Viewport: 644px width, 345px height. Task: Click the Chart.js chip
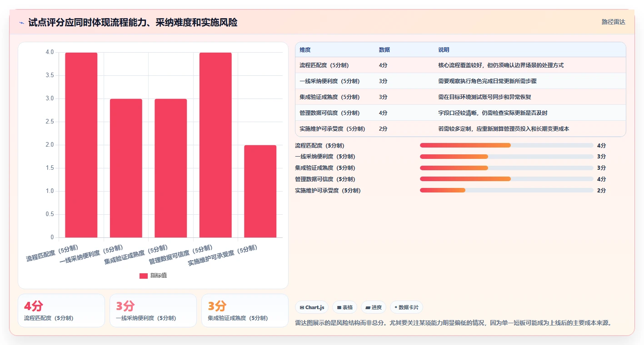click(312, 307)
